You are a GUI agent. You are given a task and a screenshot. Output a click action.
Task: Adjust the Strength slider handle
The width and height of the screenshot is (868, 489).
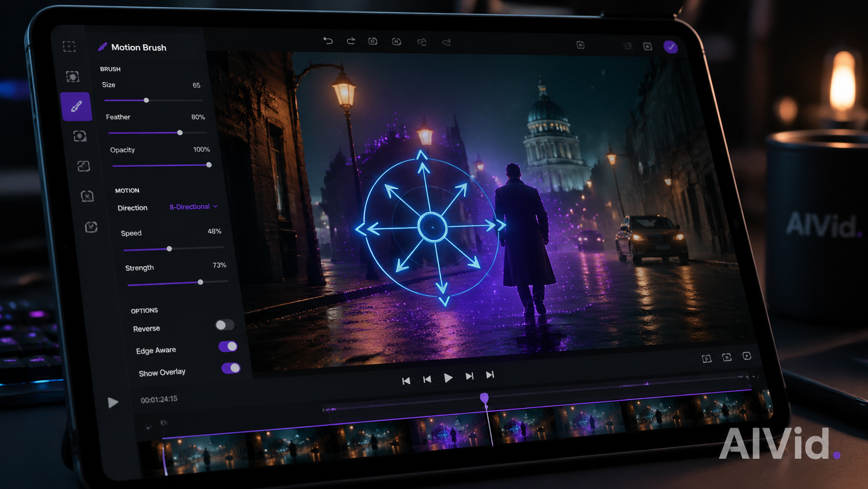[x=200, y=282]
